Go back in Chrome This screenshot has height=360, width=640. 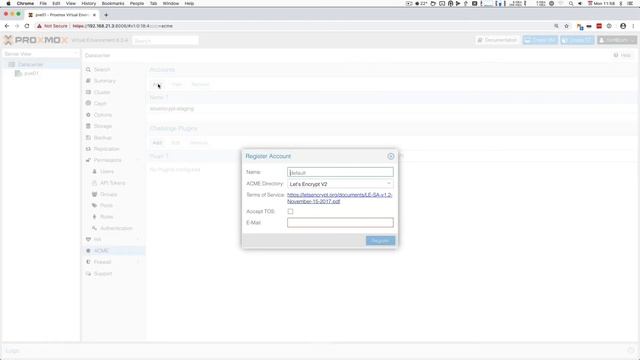(7, 26)
